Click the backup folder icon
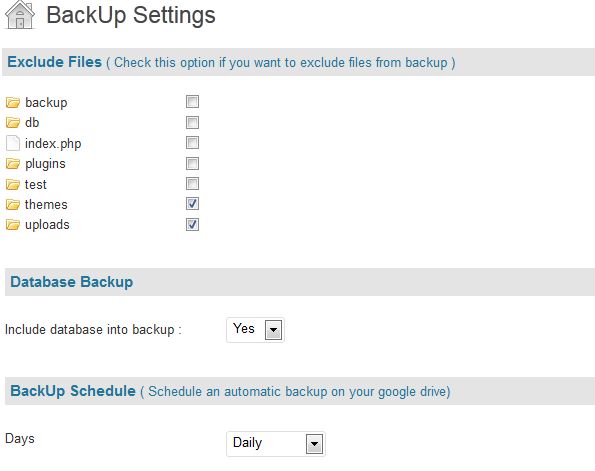The height and width of the screenshot is (471, 595). (x=13, y=102)
